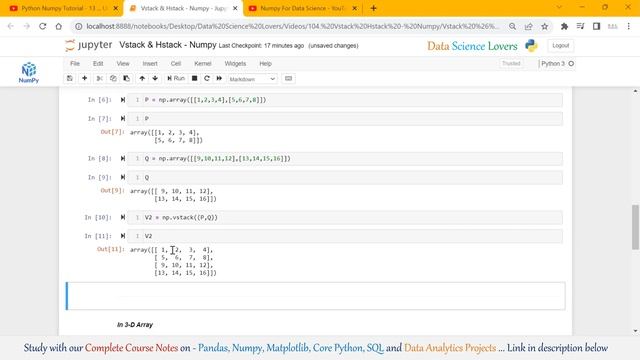
Task: Open Chrome three-dot menu
Action: click(629, 27)
